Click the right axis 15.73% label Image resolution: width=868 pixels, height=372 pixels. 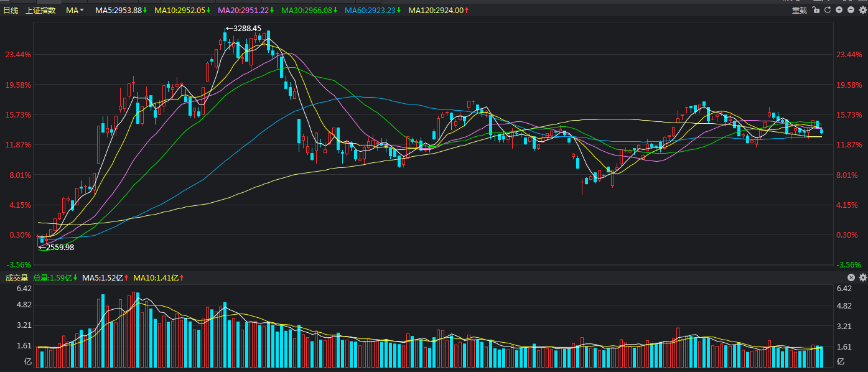(x=849, y=115)
